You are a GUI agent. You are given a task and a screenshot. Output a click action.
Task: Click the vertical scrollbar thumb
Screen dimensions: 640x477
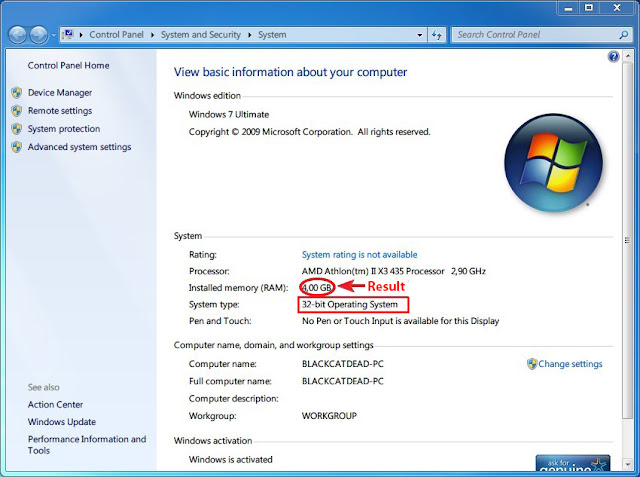[627, 241]
